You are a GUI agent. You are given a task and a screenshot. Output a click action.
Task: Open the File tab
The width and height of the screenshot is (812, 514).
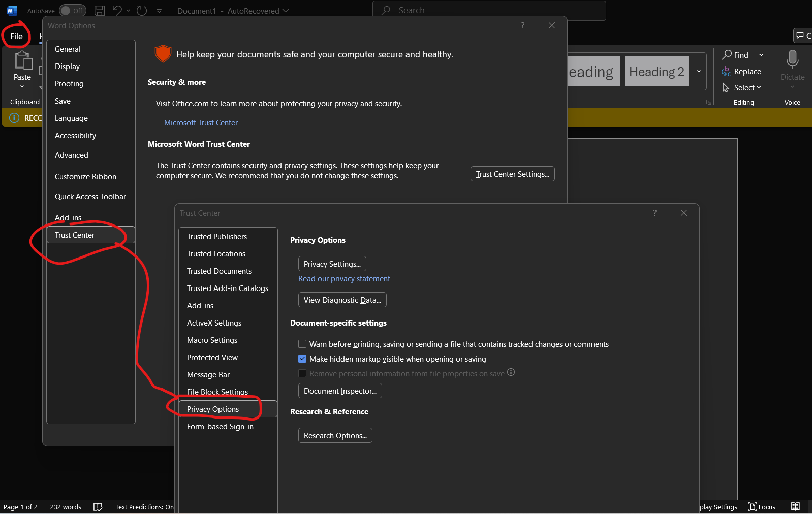click(x=16, y=36)
